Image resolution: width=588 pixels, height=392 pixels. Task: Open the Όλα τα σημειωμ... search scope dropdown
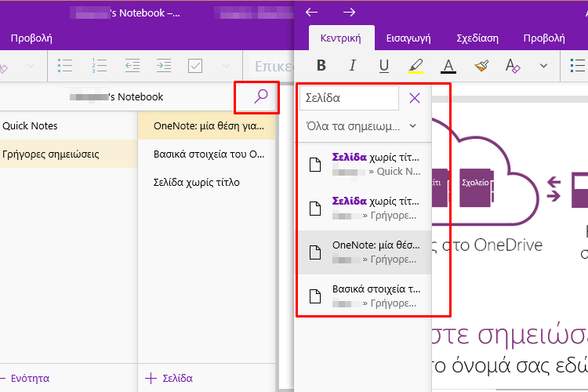click(361, 126)
